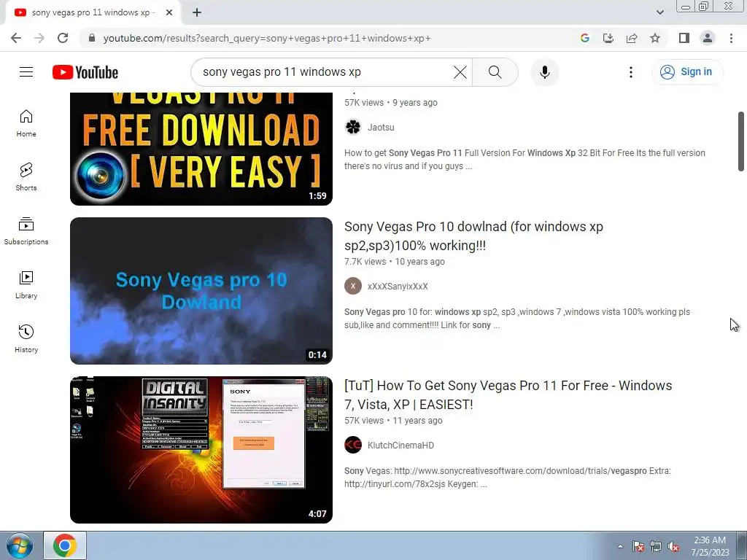Open the Chrome profile avatar
This screenshot has height=560, width=747.
click(x=708, y=38)
